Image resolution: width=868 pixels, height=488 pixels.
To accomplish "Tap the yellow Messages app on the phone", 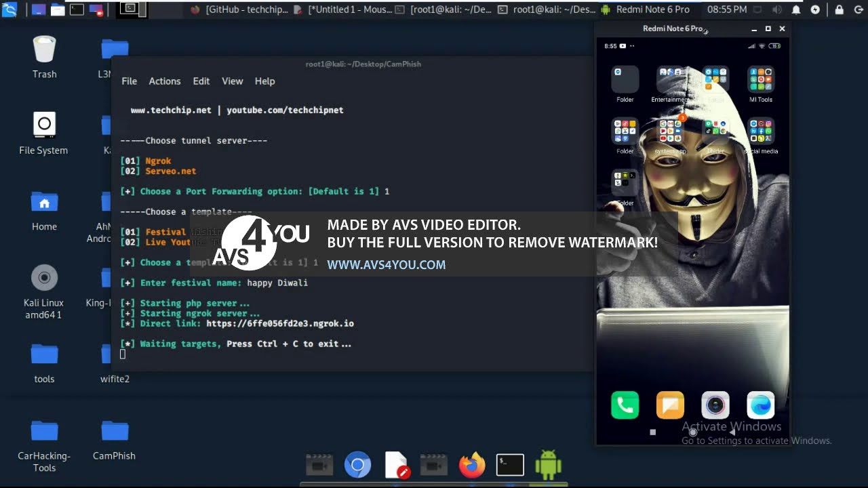I will (670, 405).
